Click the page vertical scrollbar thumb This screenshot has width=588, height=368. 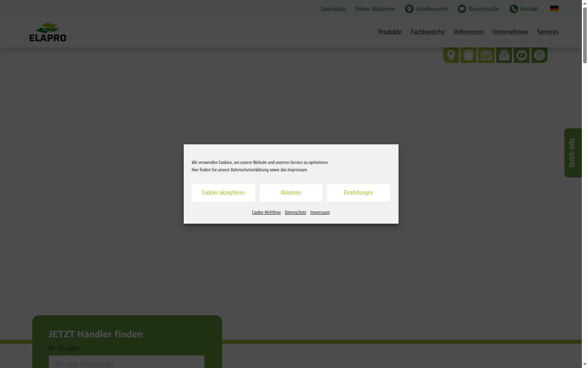coord(585,35)
